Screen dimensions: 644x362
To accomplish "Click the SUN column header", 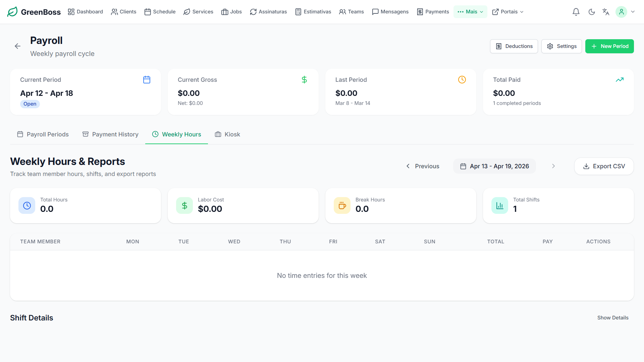I will (430, 242).
